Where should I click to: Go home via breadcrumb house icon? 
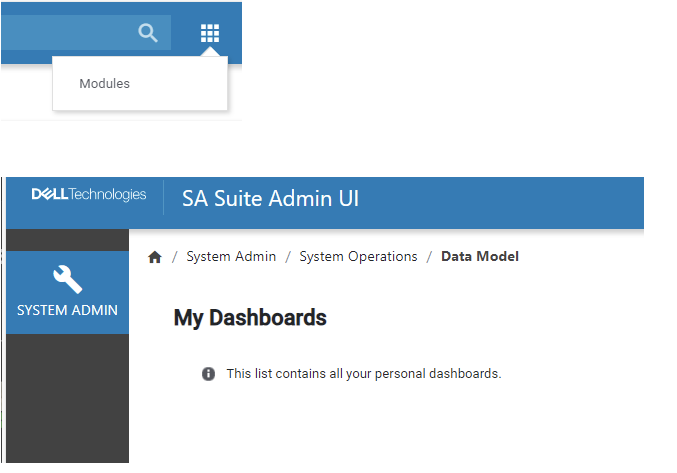tap(155, 257)
